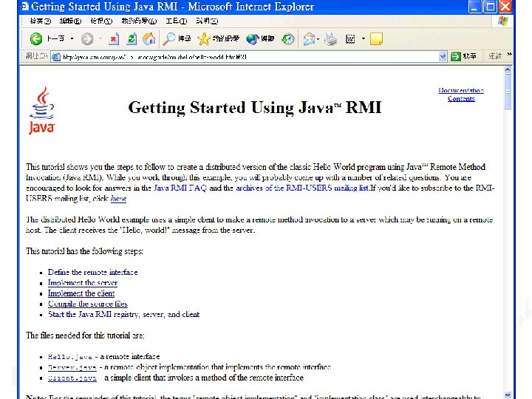The image size is (532, 399).
Task: Click inside the address URL field
Action: [250, 57]
